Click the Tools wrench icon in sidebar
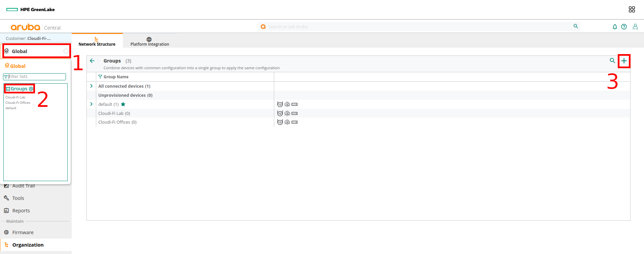 (x=6, y=198)
